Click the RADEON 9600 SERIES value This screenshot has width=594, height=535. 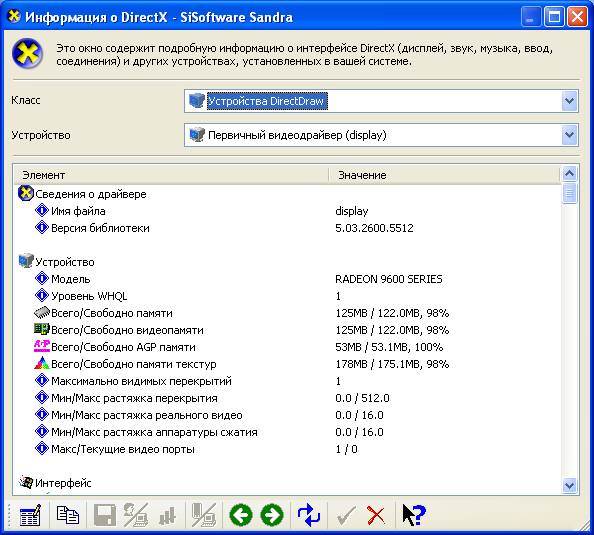coord(389,279)
